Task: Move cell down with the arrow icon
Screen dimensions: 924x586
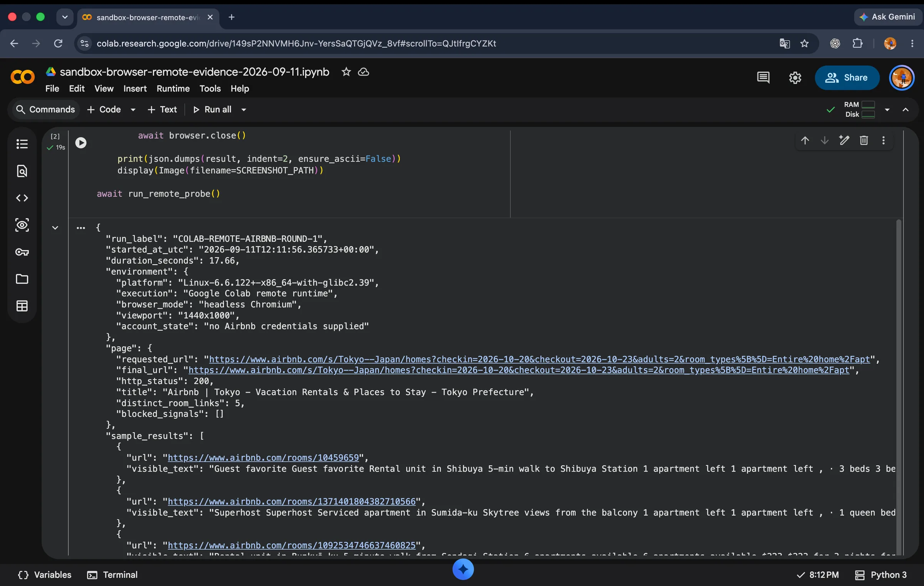Action: 825,141
